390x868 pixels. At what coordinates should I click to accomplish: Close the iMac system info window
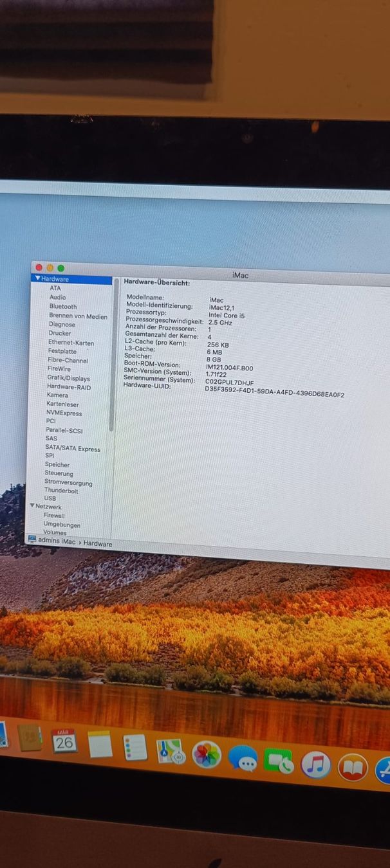[39, 267]
